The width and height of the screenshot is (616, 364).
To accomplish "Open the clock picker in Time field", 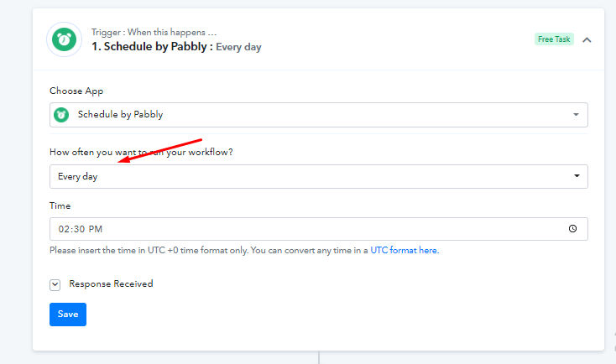I will (572, 228).
